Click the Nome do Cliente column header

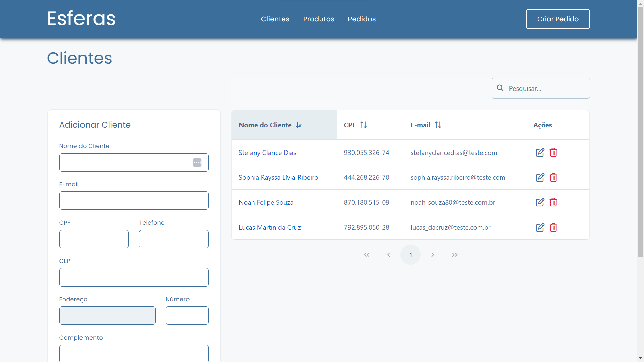coord(284,125)
